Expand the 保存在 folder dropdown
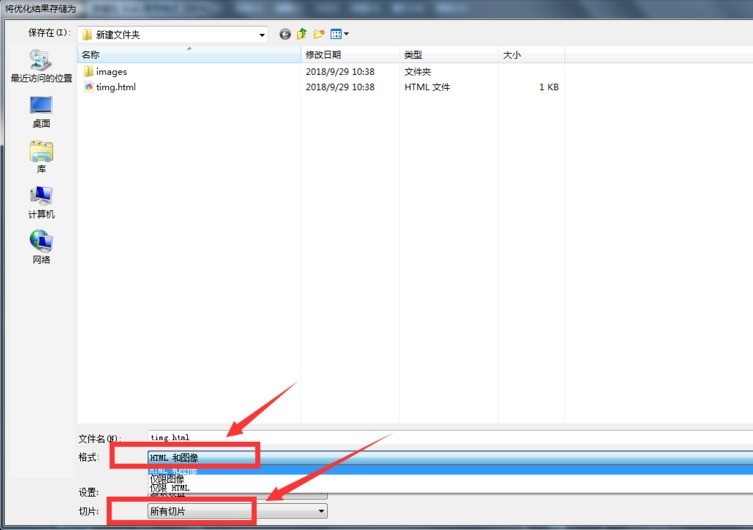Image resolution: width=753 pixels, height=530 pixels. [262, 35]
